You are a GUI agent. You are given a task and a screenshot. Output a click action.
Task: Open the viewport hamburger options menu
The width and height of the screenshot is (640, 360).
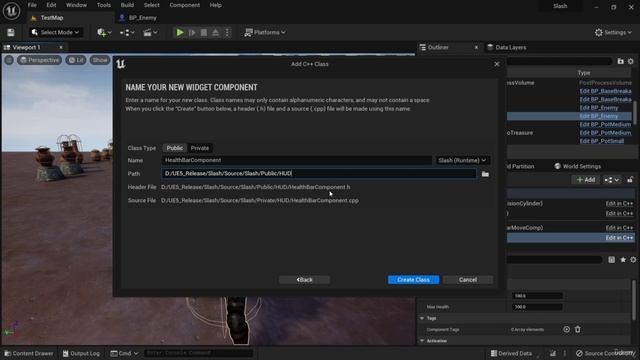tap(9, 60)
